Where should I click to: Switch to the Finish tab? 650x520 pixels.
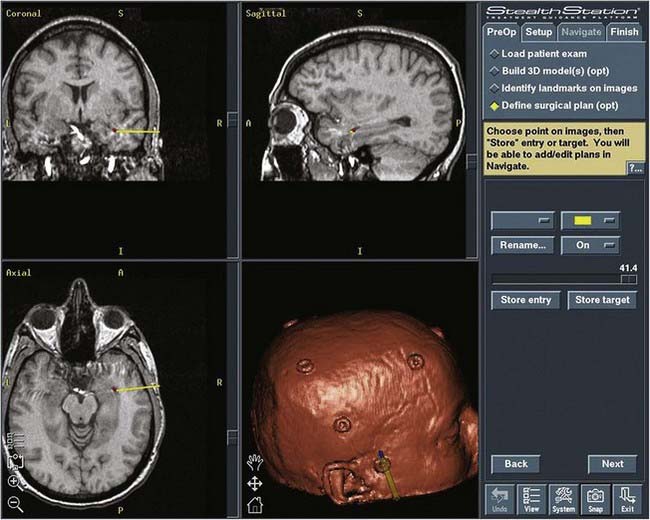[x=624, y=32]
